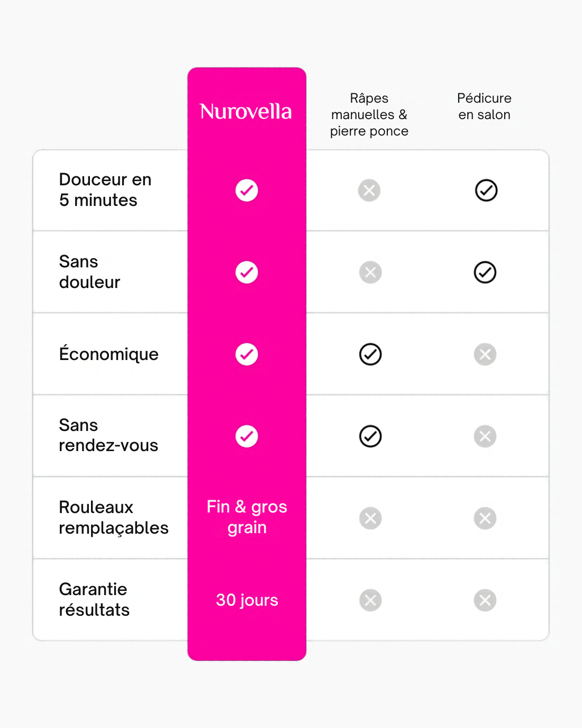This screenshot has width=582, height=728.
Task: Click grey X for Râpes manuelles Rouleaux remplaçables
Action: coord(370,518)
